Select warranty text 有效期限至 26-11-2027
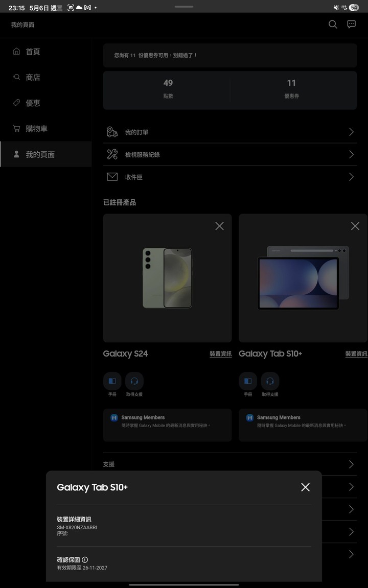This screenshot has height=588, width=368. click(82, 568)
